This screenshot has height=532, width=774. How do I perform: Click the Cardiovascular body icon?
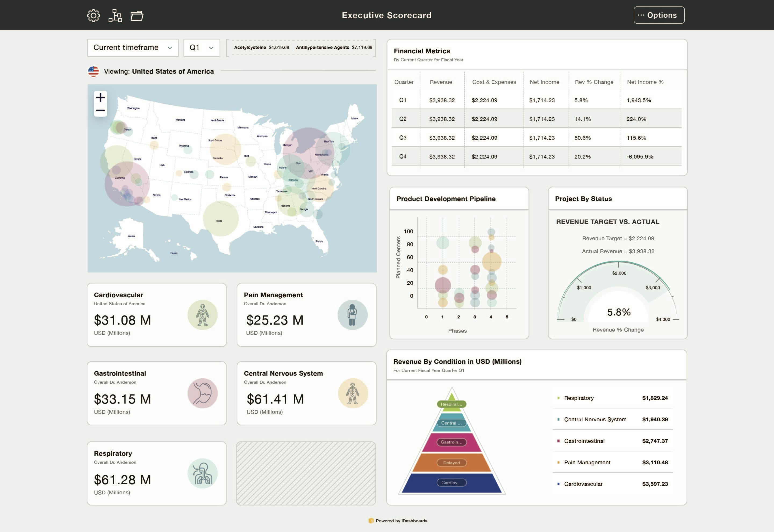[x=202, y=315]
